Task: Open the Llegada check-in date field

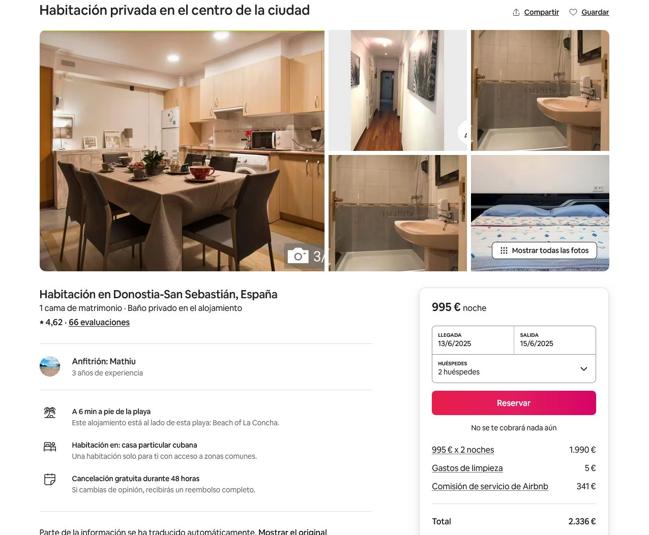Action: click(473, 340)
